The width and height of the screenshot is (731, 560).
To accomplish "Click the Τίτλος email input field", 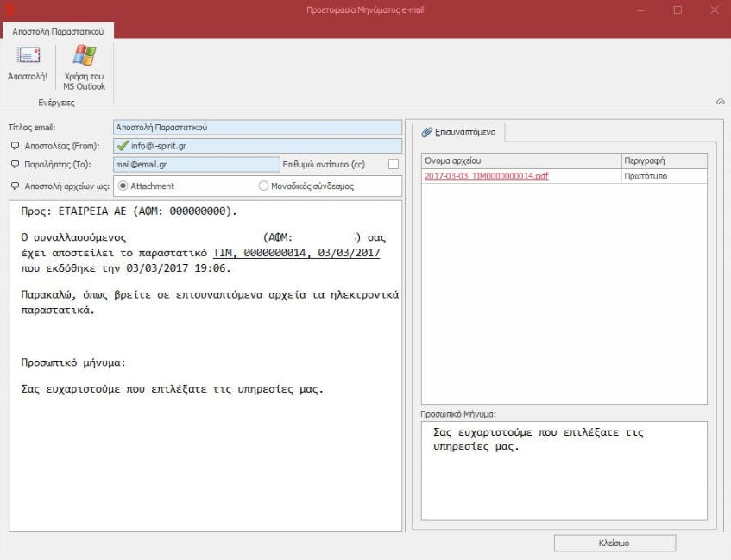I will pyautogui.click(x=257, y=128).
